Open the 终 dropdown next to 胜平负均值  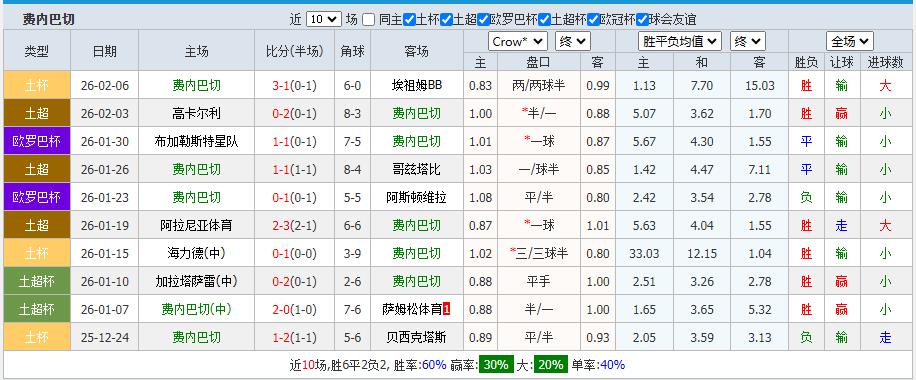pos(747,42)
